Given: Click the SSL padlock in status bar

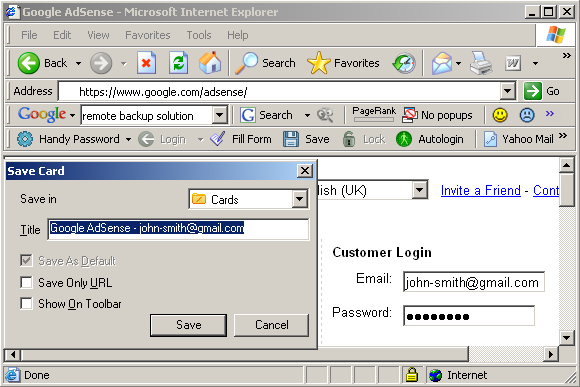Looking at the screenshot, I should point(412,375).
